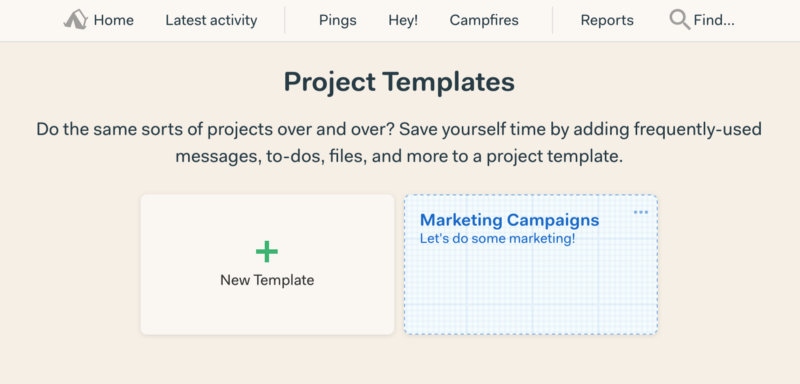Open Campfires in the top bar
The height and width of the screenshot is (384, 800).
pyautogui.click(x=484, y=20)
